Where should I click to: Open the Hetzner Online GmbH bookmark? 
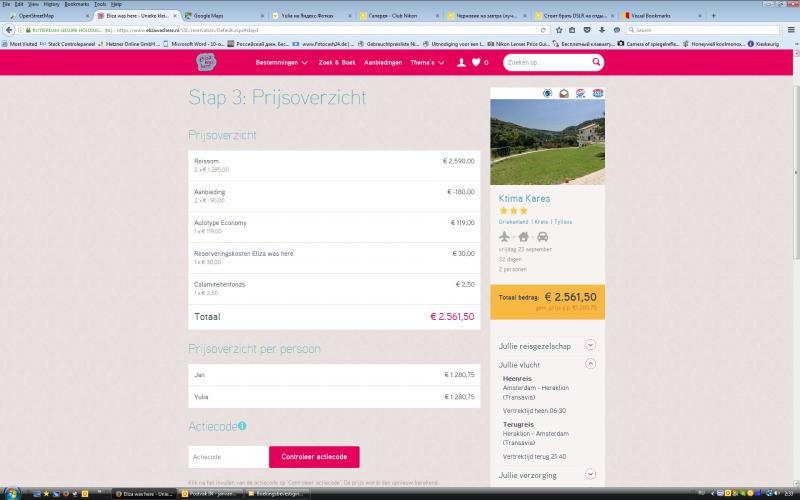129,44
